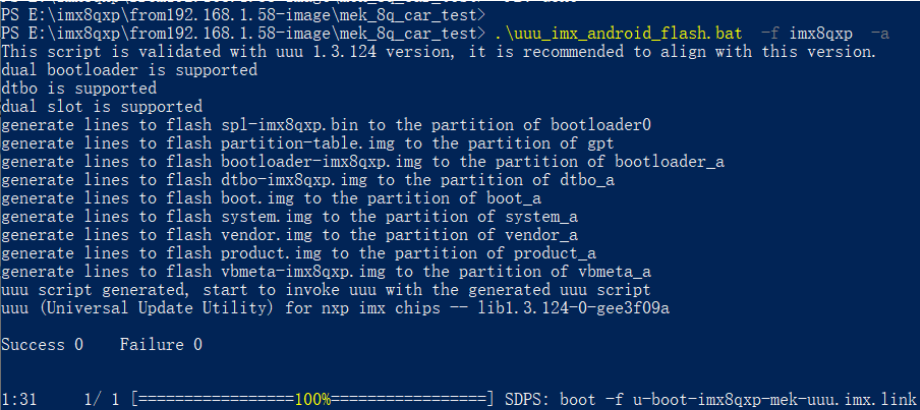Click the 'Failure 0' counter
920x410 pixels.
[161, 345]
